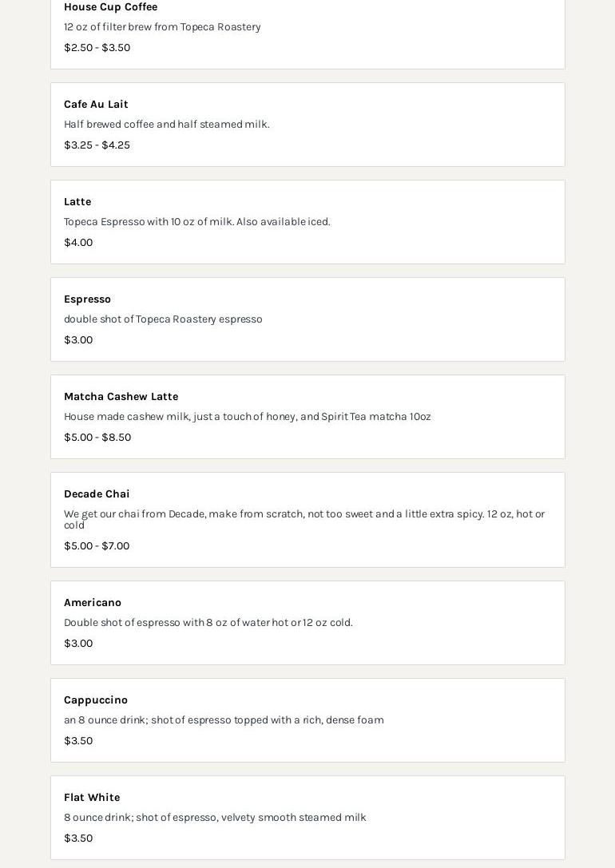The image size is (615, 868).
Task: Click the 'an 8 ounce drink' cappuccino description
Action: 224,720
